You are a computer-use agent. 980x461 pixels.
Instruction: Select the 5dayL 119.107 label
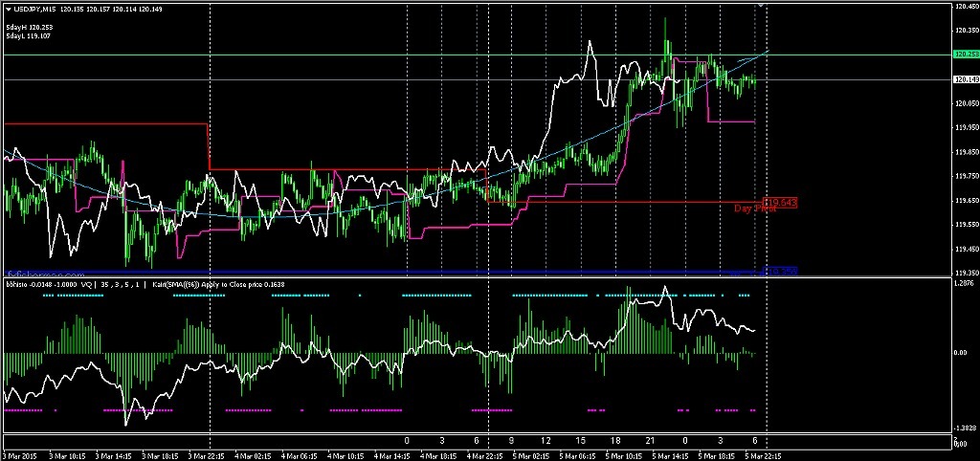pyautogui.click(x=27, y=36)
